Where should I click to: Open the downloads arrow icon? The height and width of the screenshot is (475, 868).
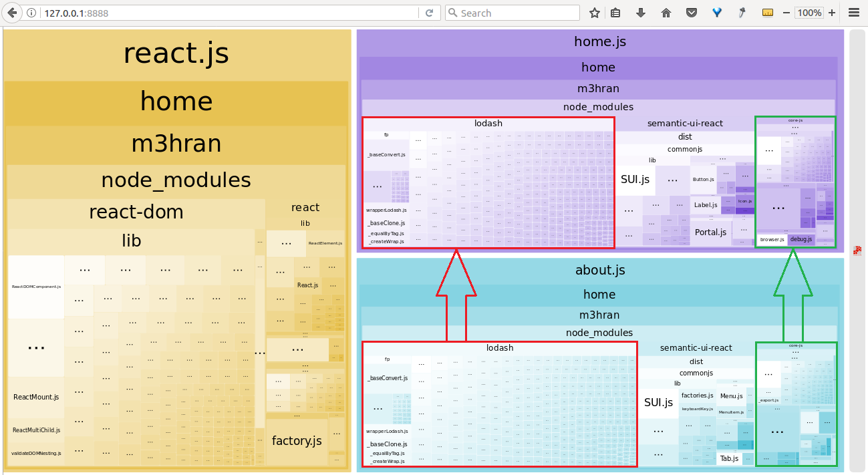tap(641, 13)
